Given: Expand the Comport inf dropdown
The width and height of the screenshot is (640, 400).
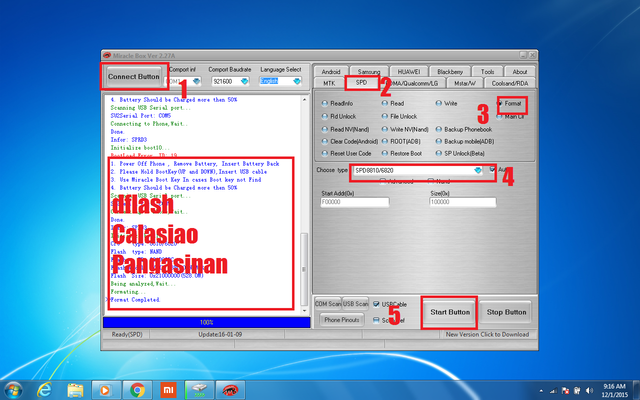Looking at the screenshot, I should (196, 81).
